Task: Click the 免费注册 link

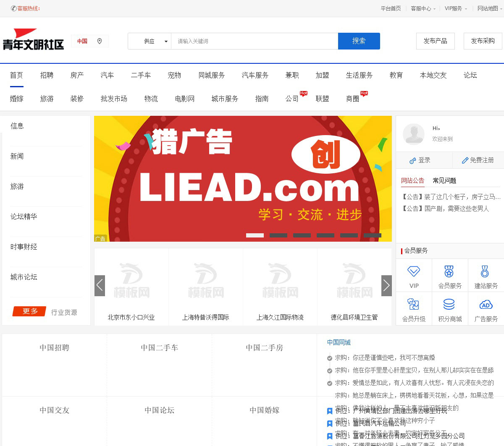Action: point(478,160)
